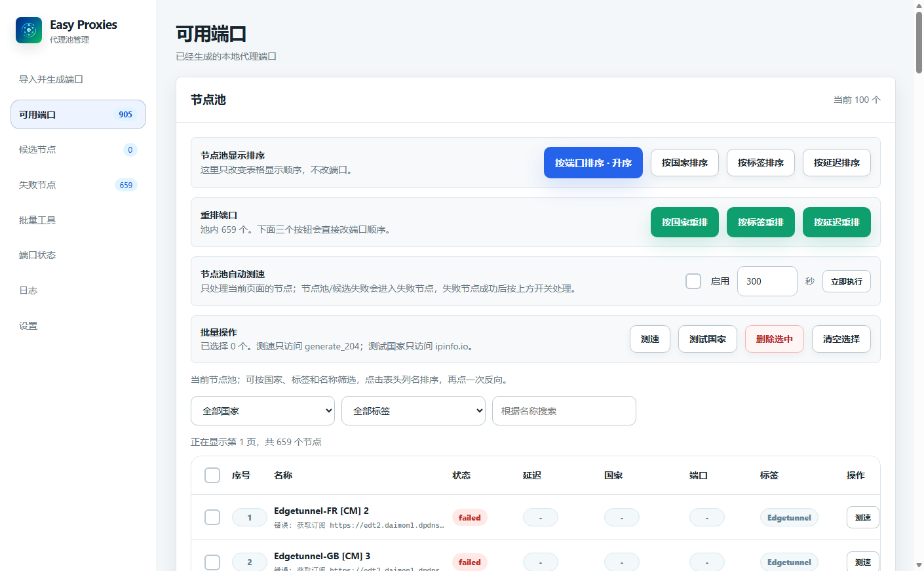This screenshot has width=924, height=571.
Task: Click failed status of Edgetunnel-GB row
Action: 470,562
